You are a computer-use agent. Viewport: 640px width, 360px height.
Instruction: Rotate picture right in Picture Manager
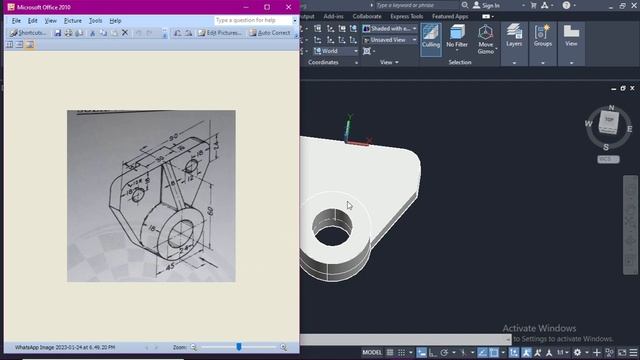tap(188, 33)
